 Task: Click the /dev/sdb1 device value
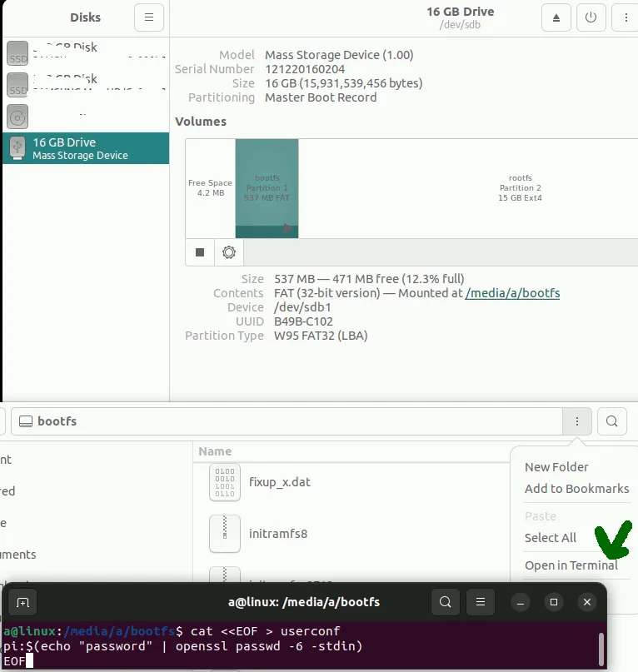click(302, 307)
